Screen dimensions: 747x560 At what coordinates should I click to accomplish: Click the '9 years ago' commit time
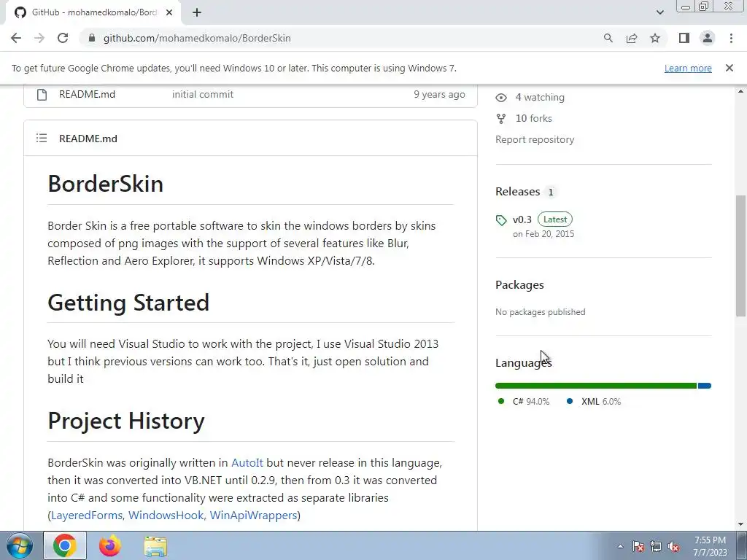click(439, 94)
